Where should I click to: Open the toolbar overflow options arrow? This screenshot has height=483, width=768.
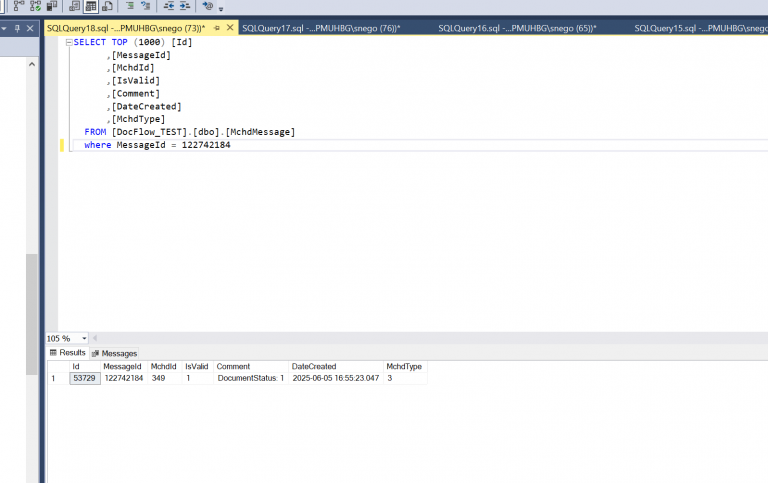[x=221, y=8]
